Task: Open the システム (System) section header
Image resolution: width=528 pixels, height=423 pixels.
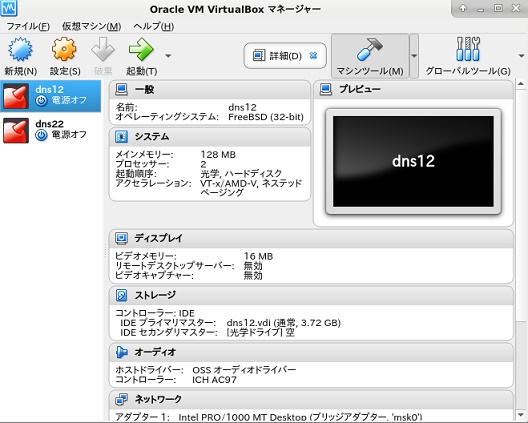Action: [x=210, y=137]
